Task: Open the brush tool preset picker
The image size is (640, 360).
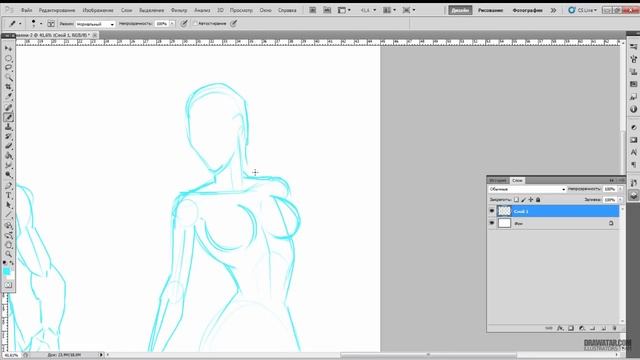Action: pos(15,24)
